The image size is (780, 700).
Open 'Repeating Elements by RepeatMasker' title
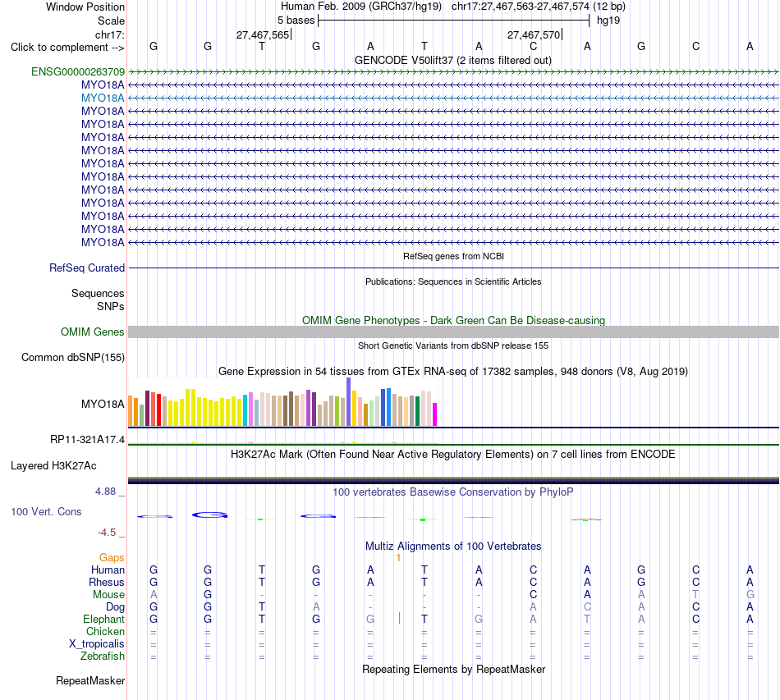(453, 669)
